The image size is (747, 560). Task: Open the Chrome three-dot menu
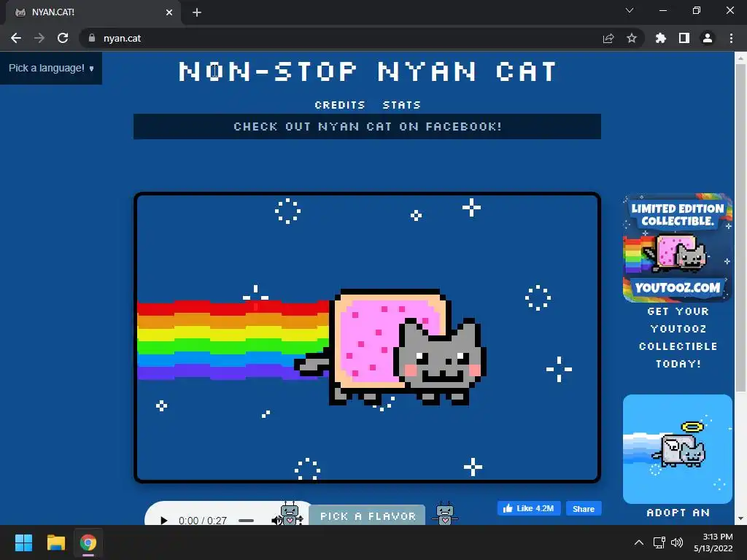click(x=731, y=38)
